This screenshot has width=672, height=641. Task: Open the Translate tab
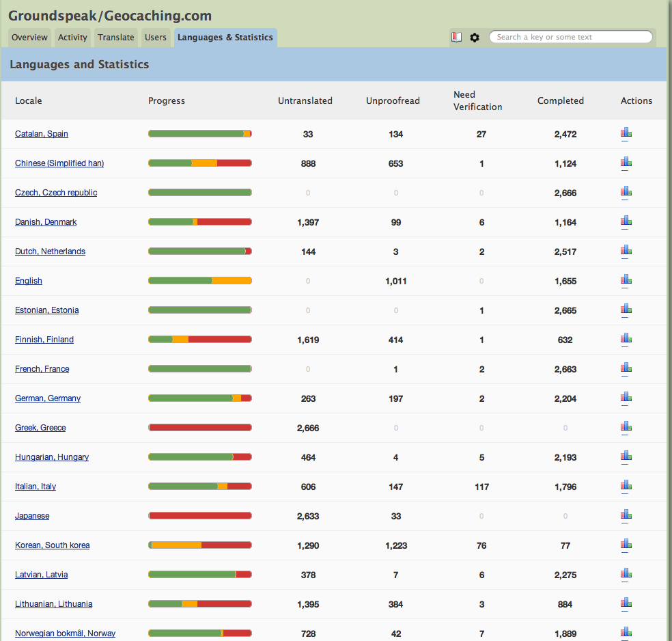click(x=115, y=38)
